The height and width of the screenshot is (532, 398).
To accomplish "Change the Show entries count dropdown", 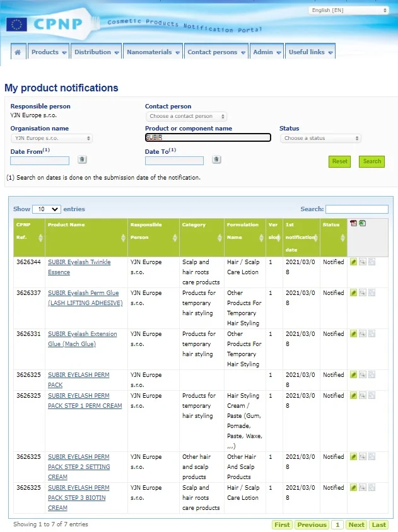I will click(x=47, y=209).
